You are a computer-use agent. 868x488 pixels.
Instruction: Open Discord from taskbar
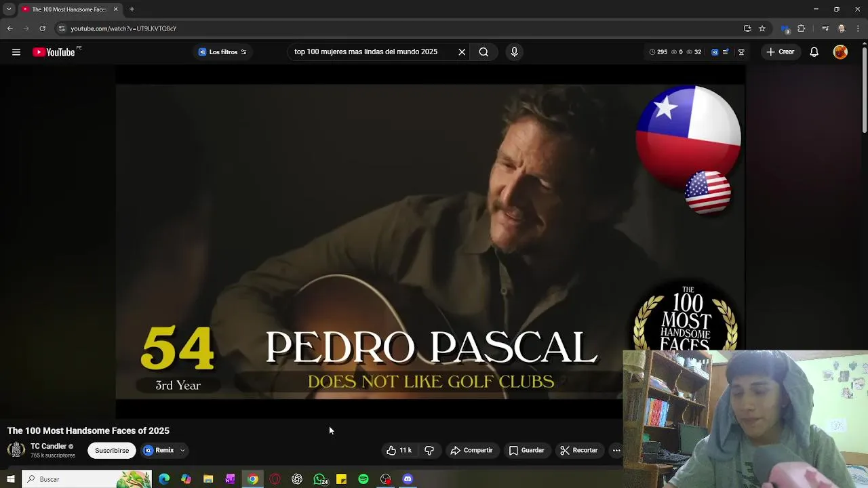point(408,479)
